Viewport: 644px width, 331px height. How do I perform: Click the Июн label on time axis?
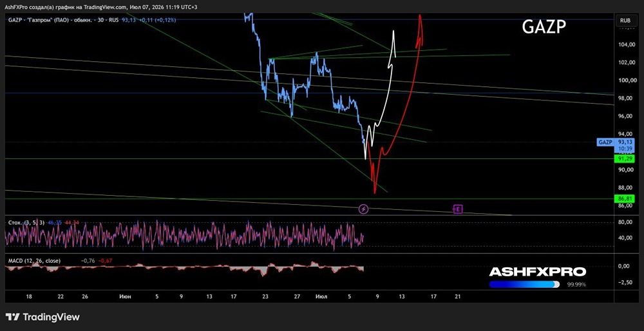[x=125, y=296]
